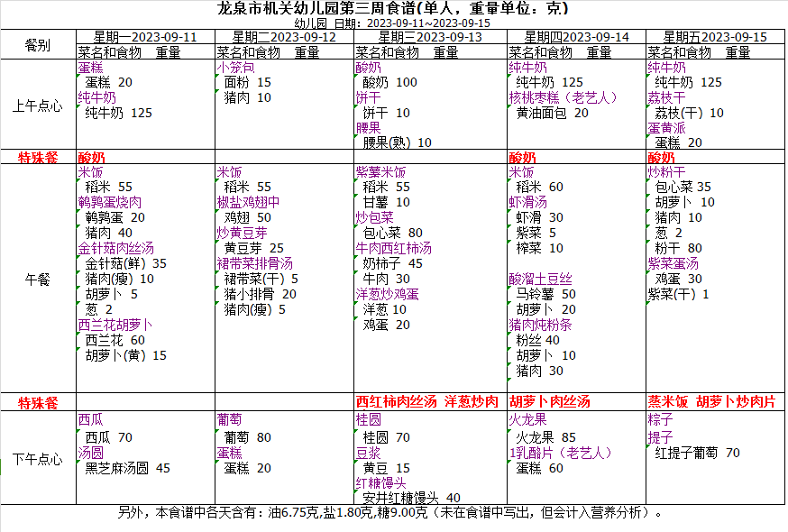Click the ingredient 金针菇(鲜) 35
The width and height of the screenshot is (788, 532).
click(x=125, y=263)
